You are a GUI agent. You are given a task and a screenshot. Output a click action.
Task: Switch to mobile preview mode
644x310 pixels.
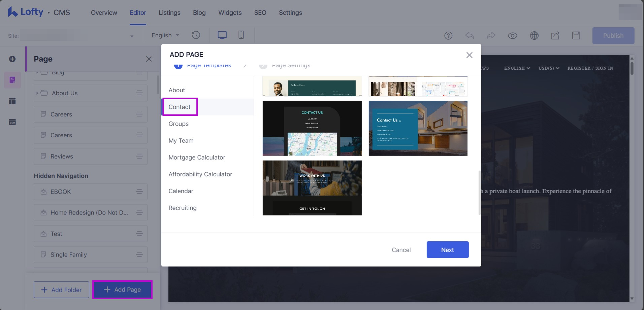(x=241, y=35)
